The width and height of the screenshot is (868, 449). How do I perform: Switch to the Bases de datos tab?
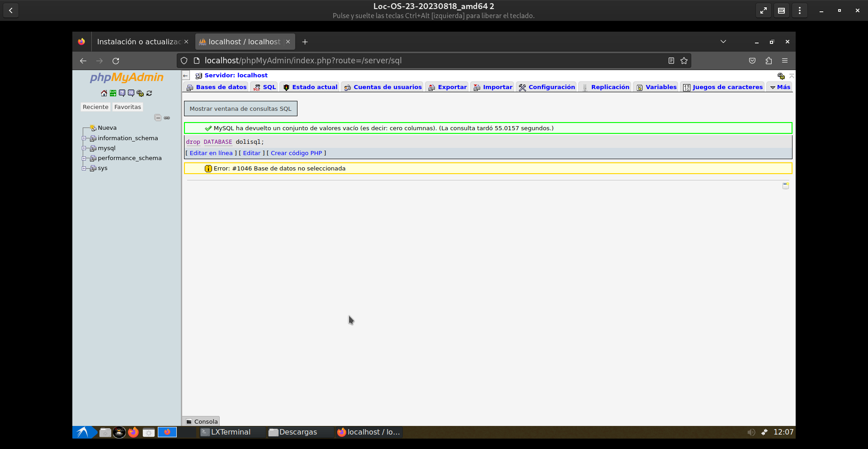[x=217, y=87]
